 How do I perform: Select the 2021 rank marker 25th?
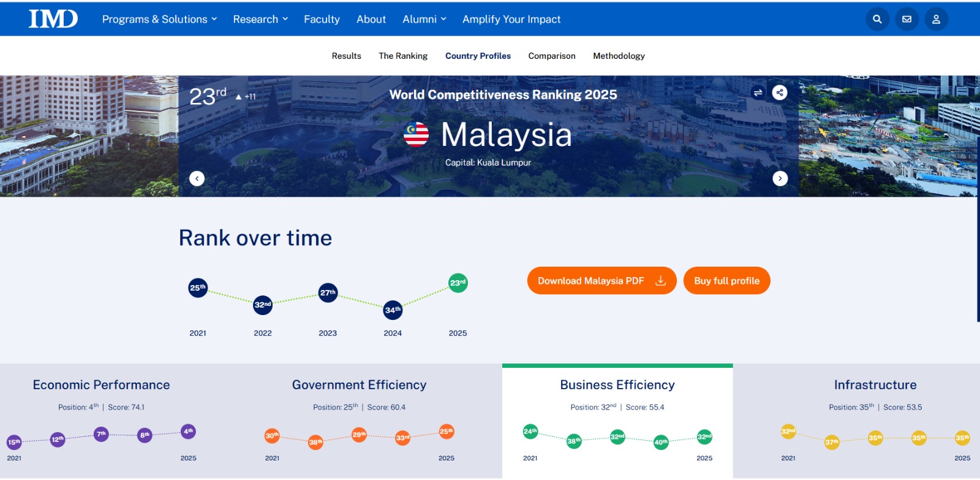(x=198, y=288)
